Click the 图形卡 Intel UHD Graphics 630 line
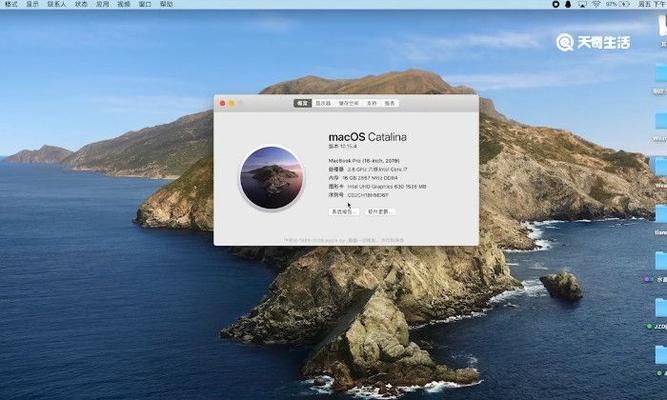 pos(377,186)
